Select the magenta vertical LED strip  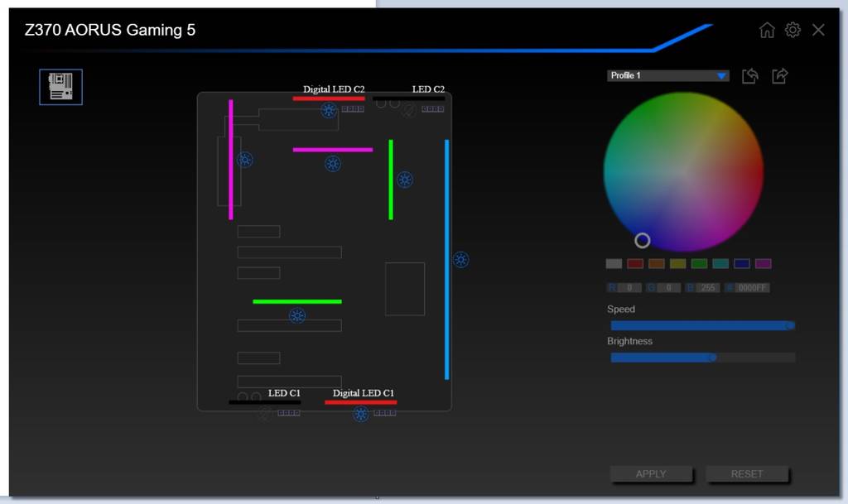[231, 160]
